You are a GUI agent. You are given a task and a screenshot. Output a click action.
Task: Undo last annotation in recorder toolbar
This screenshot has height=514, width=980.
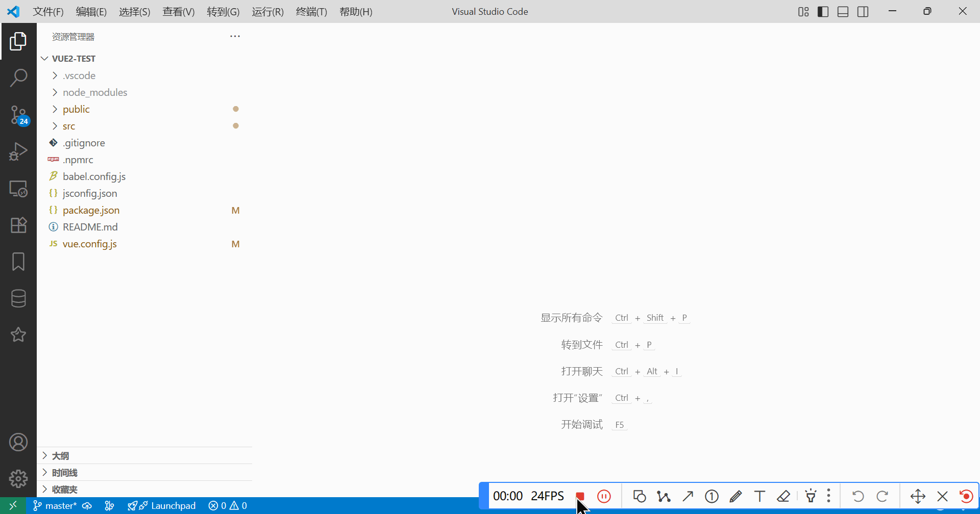pyautogui.click(x=858, y=496)
